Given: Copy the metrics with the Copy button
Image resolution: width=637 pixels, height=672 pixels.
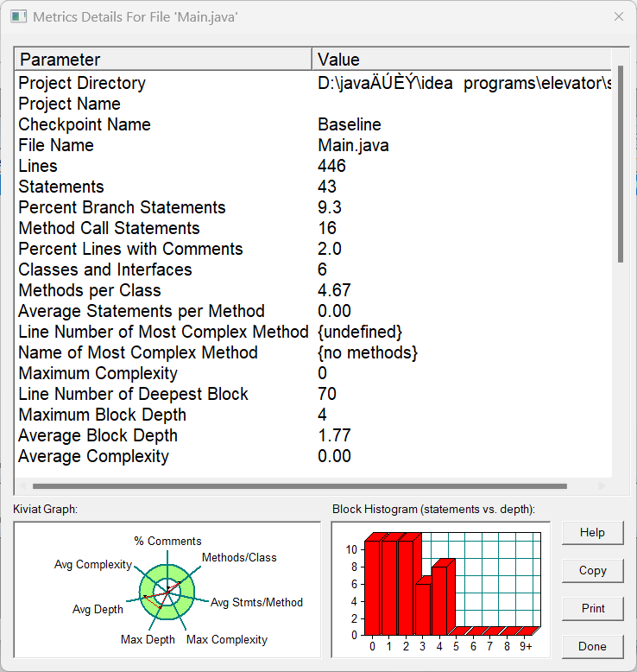Looking at the screenshot, I should [x=592, y=570].
